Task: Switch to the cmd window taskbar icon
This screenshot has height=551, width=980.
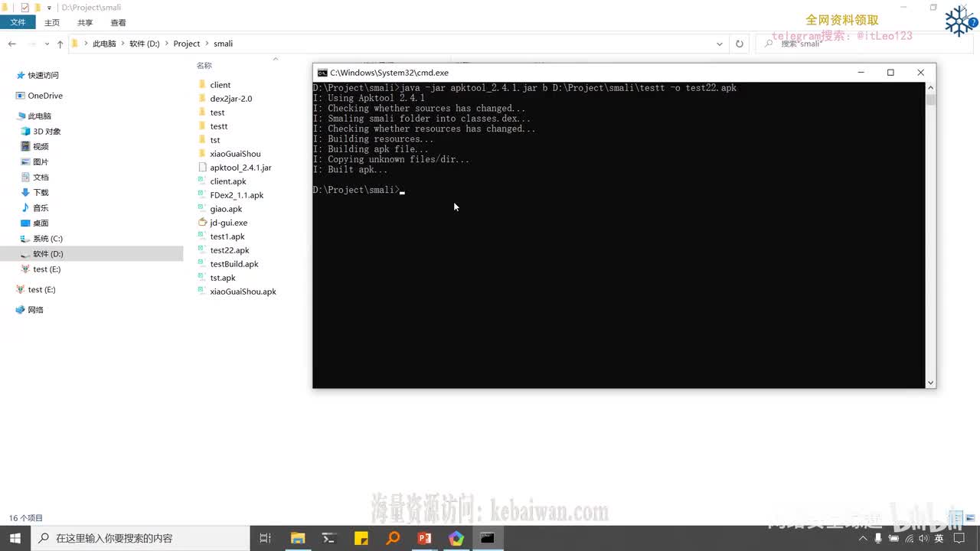Action: click(x=487, y=538)
